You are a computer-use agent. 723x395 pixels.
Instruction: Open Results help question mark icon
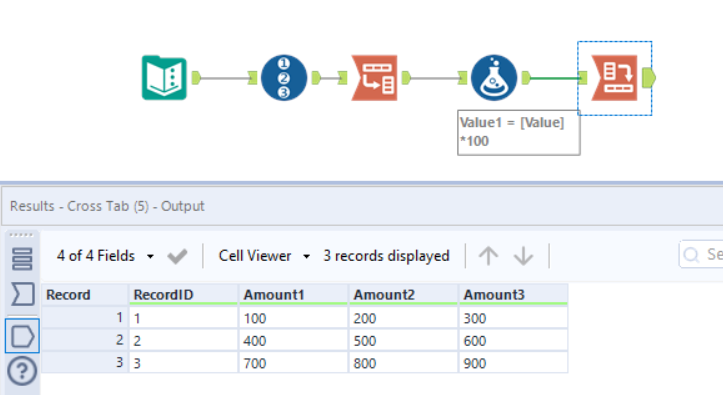[22, 371]
